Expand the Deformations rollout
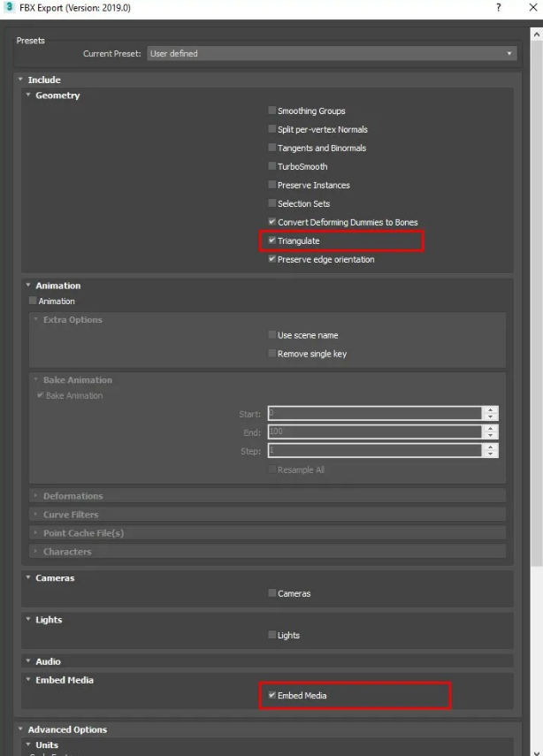Viewport: 543px width, 756px height. [35, 496]
